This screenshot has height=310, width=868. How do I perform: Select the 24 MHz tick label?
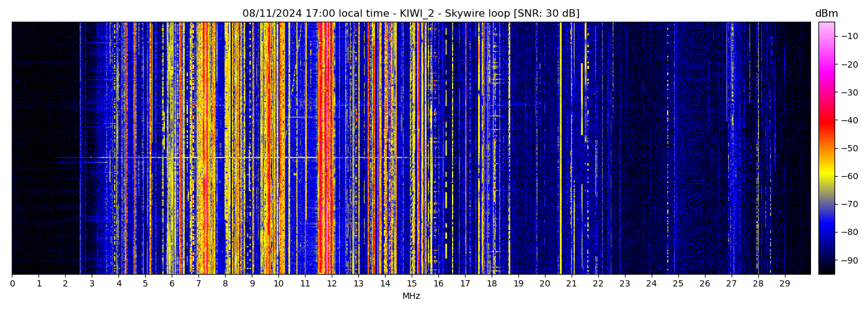pos(652,283)
